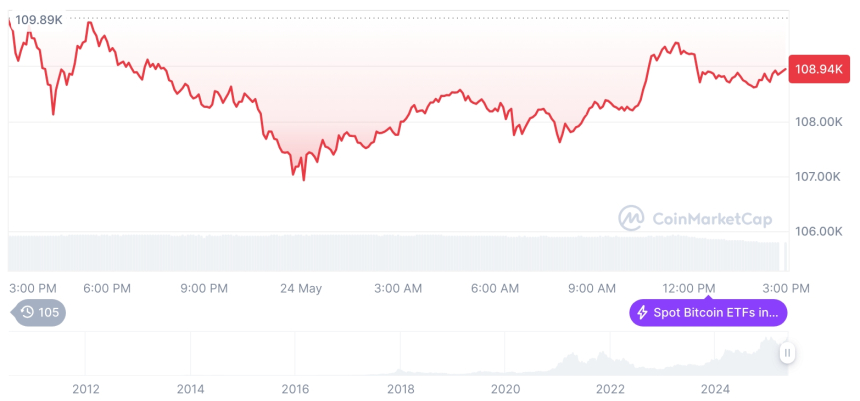860x401 pixels.
Task: Click the red 108.94K current price tag
Action: [x=816, y=69]
